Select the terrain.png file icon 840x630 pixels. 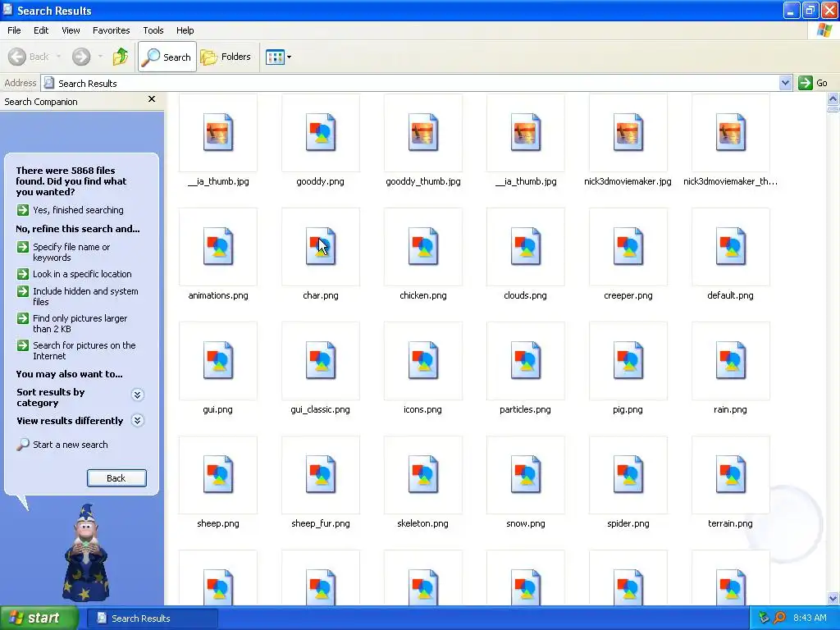730,475
